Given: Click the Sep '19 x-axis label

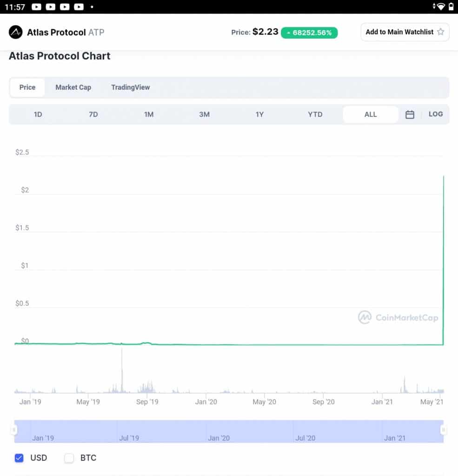Looking at the screenshot, I should tap(147, 402).
